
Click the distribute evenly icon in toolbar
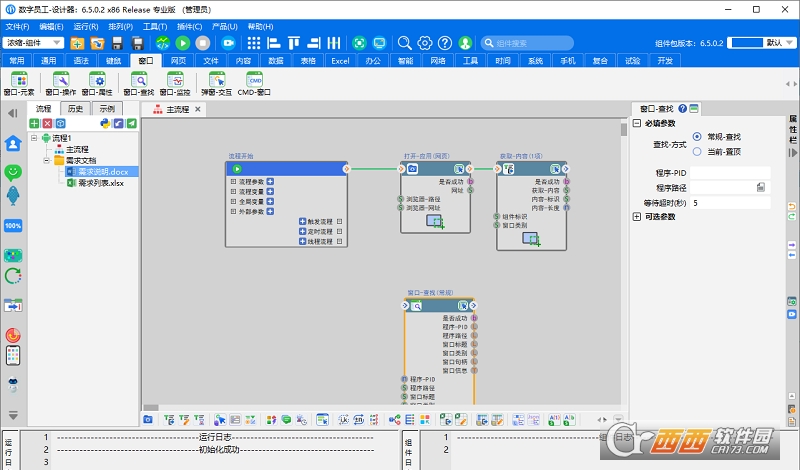tap(334, 43)
